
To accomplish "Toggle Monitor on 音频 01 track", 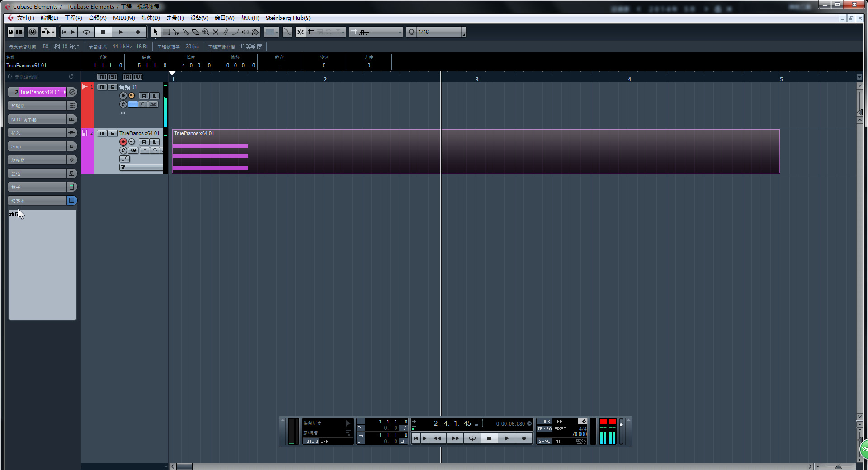I will pos(132,96).
